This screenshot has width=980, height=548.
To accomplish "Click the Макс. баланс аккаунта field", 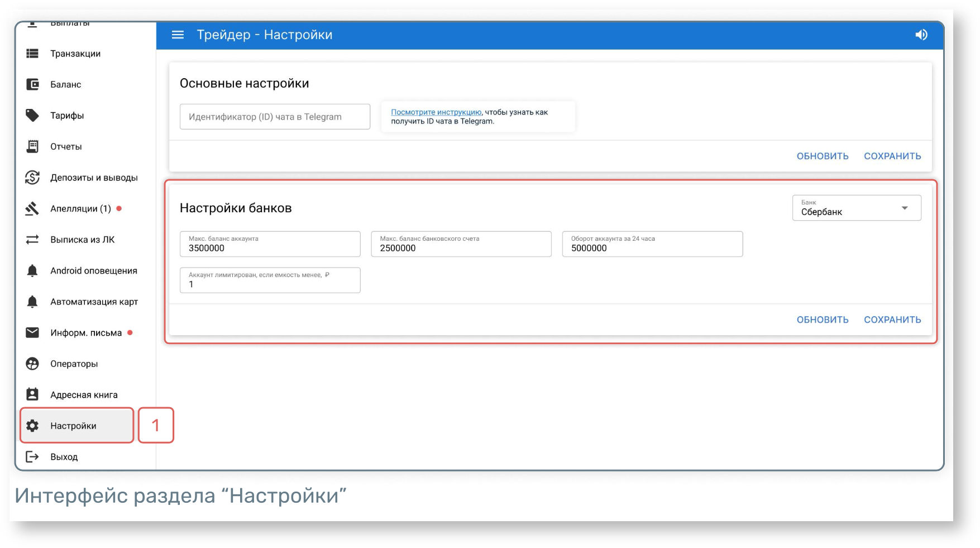I will [x=270, y=245].
